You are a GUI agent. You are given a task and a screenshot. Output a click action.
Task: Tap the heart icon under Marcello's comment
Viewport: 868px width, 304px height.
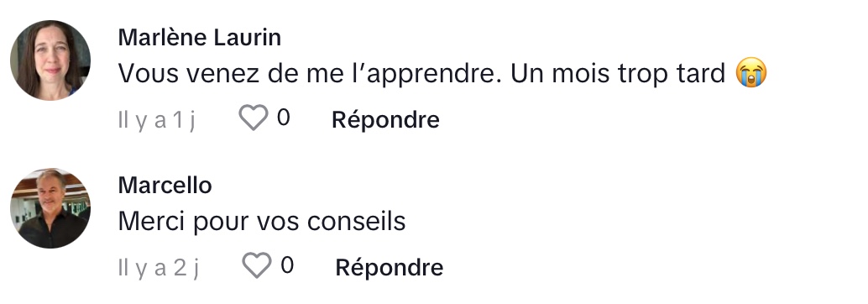point(257,265)
